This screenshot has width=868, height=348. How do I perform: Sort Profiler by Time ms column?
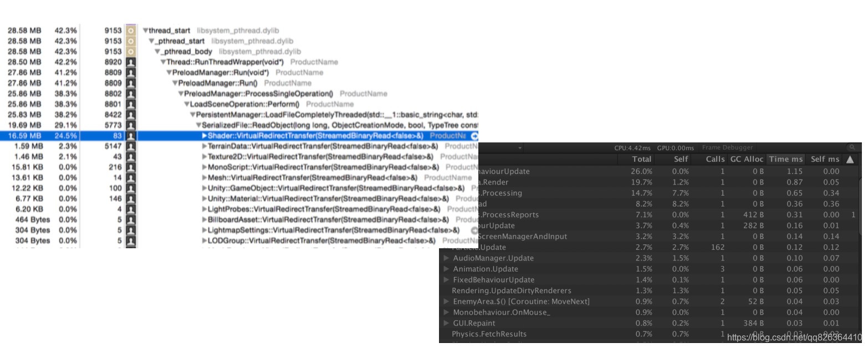point(785,159)
